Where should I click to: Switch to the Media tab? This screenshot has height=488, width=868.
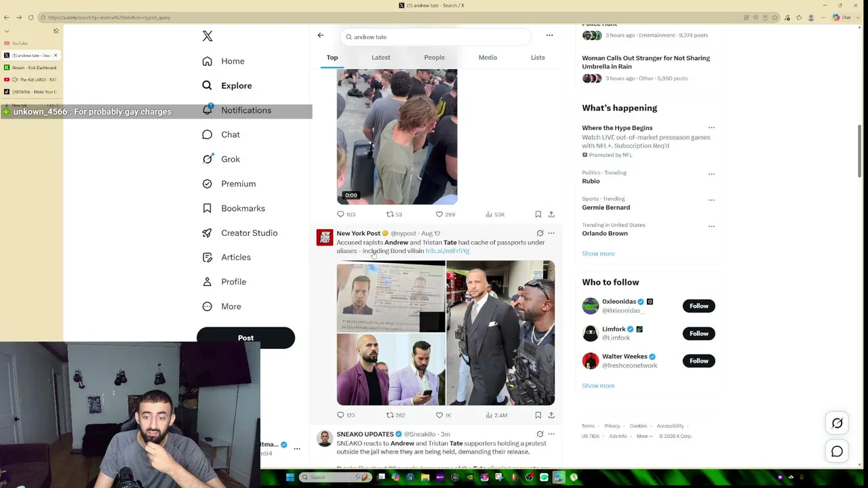pyautogui.click(x=488, y=58)
